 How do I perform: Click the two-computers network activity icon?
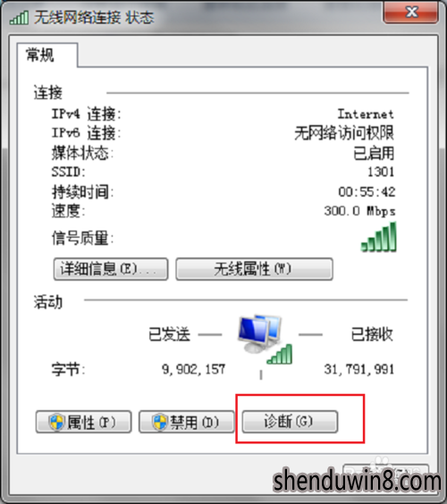click(x=260, y=333)
